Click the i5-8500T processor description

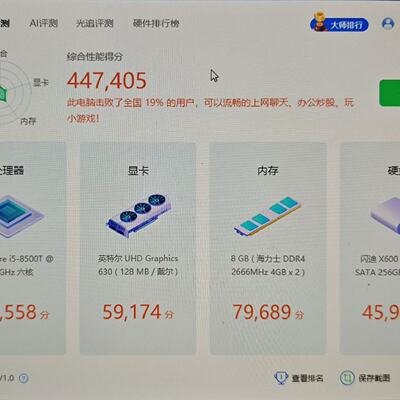coord(26,265)
